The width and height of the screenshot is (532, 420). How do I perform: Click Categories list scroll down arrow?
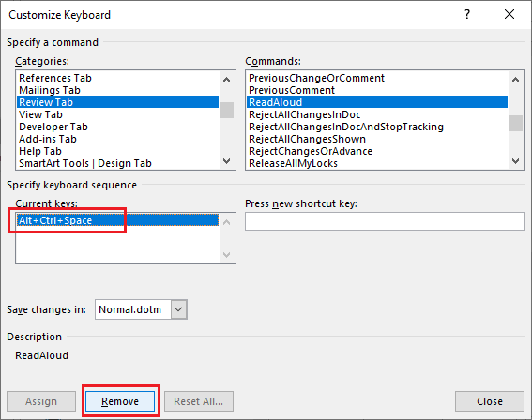(227, 161)
